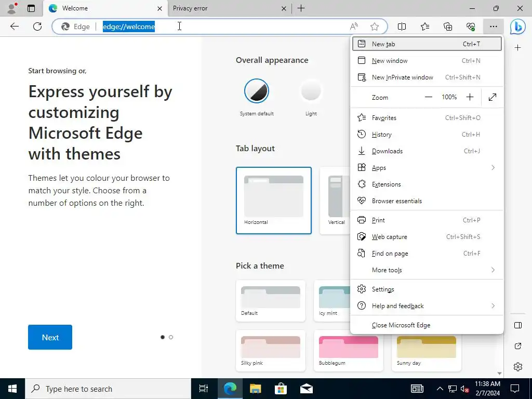
Task: Expand Help and feedback submenu
Action: click(427, 305)
